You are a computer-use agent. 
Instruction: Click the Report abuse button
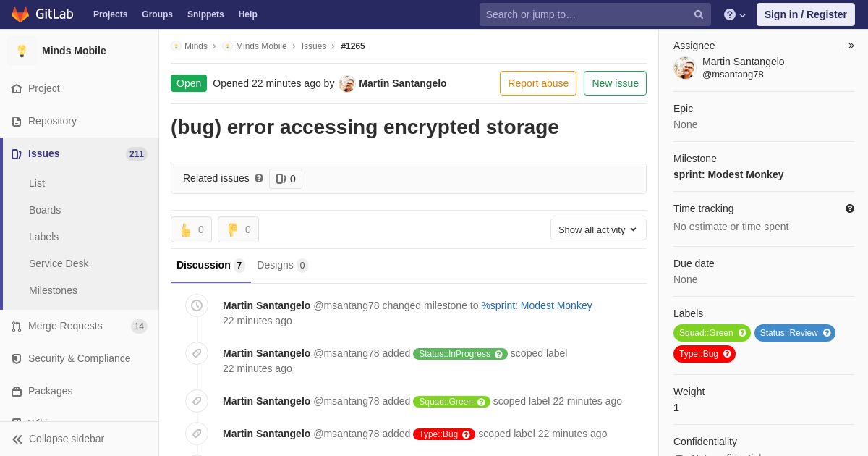pyautogui.click(x=538, y=83)
